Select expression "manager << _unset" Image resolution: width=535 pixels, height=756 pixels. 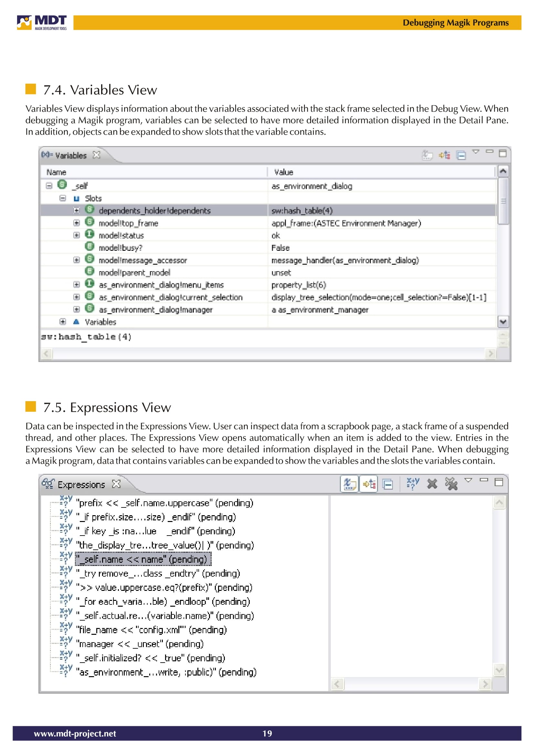(140, 644)
